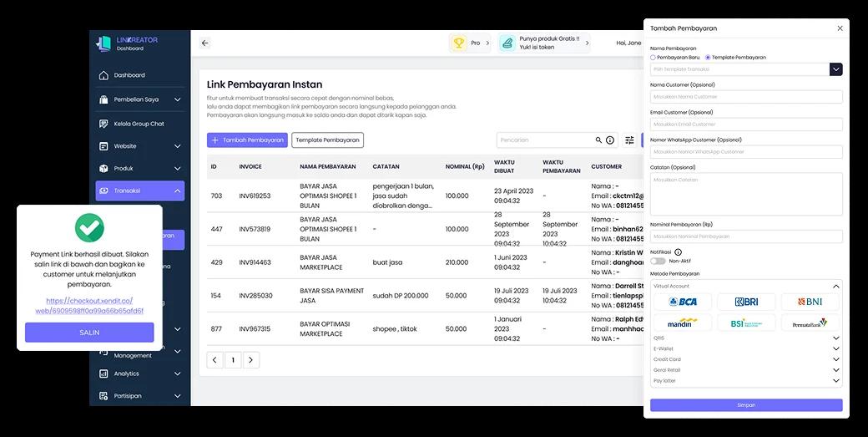The width and height of the screenshot is (868, 437).
Task: Click the Dashboard home icon in sidebar
Action: (103, 75)
